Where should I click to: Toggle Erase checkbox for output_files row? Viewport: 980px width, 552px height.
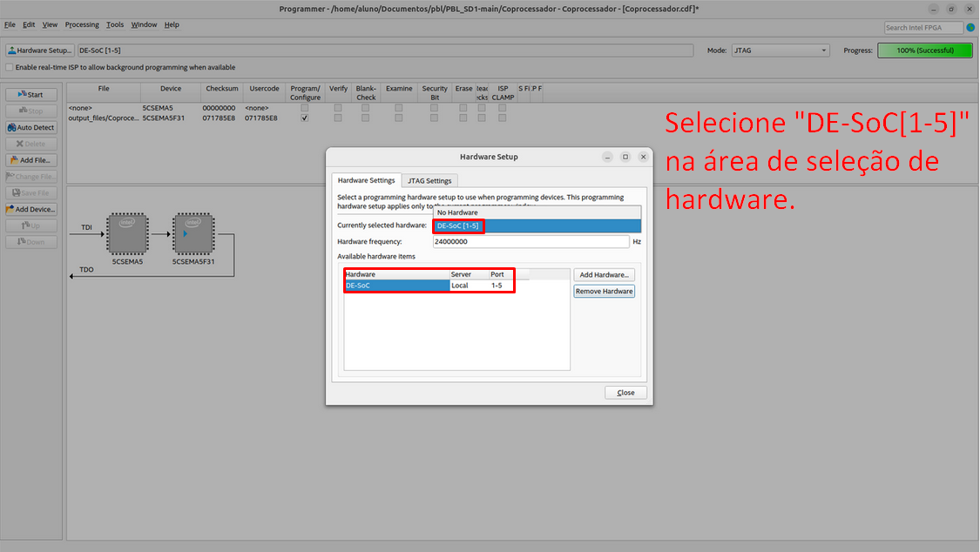point(463,118)
